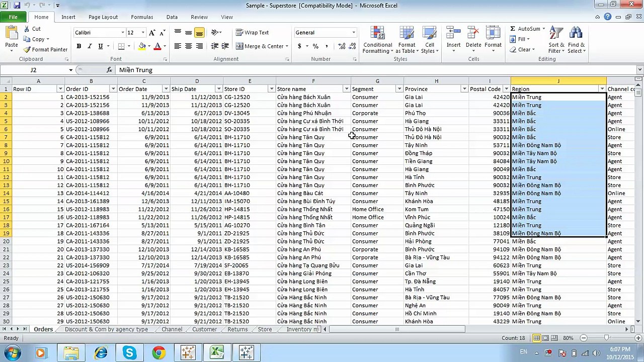
Task: Switch to the Page Layout tab
Action: tap(103, 17)
